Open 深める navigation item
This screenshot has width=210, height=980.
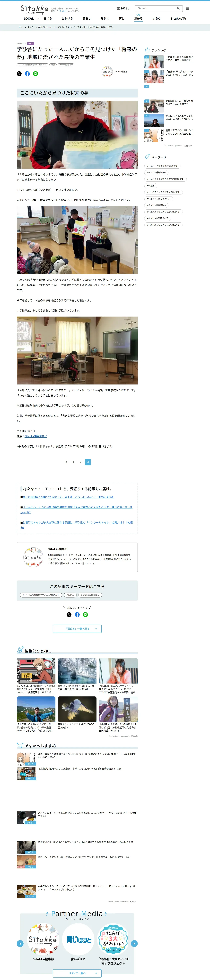click(138, 19)
